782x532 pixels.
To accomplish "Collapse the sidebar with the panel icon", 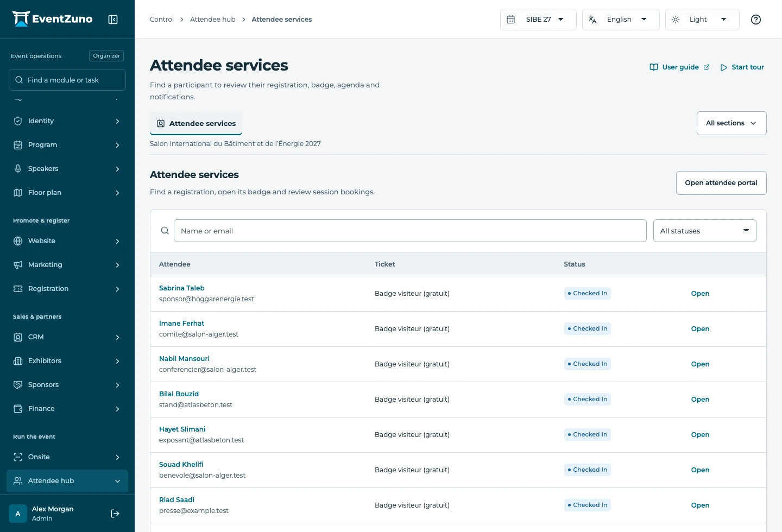I will click(113, 20).
